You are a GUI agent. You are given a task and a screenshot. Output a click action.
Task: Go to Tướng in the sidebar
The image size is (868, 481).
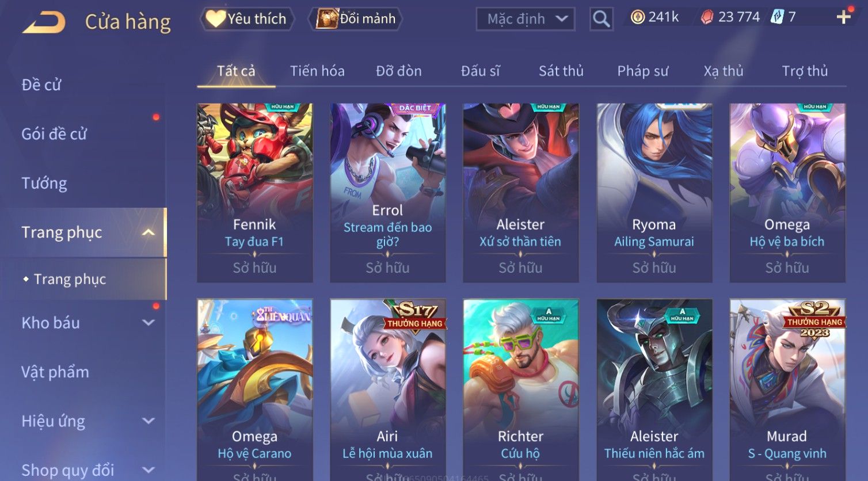44,183
